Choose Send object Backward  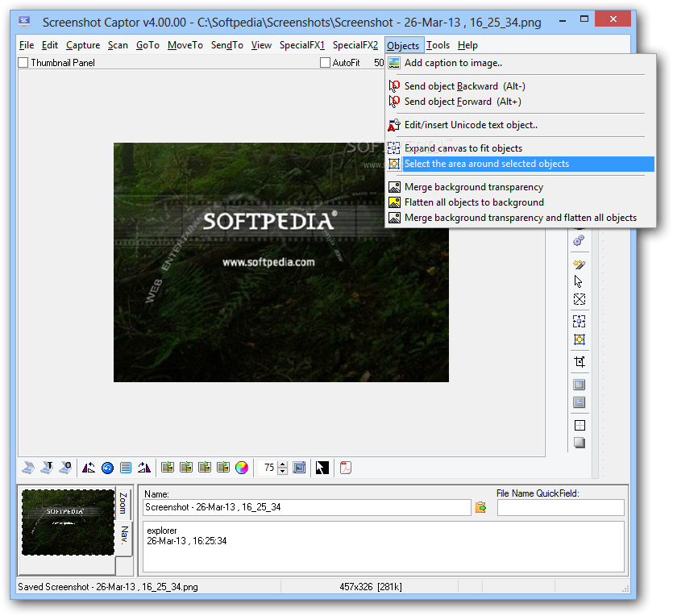tap(520, 86)
